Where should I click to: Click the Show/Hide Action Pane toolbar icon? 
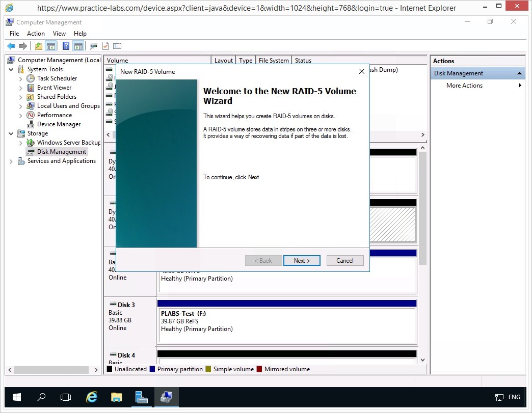click(78, 46)
